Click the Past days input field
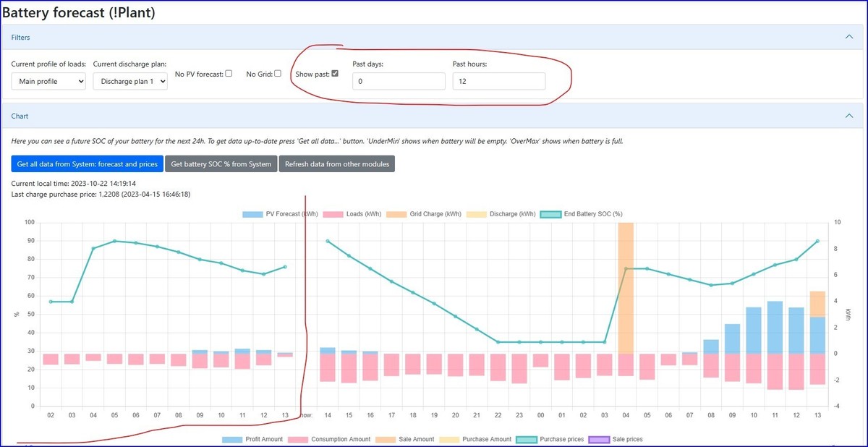Screen dimensions: 868x447 pyautogui.click(x=399, y=81)
